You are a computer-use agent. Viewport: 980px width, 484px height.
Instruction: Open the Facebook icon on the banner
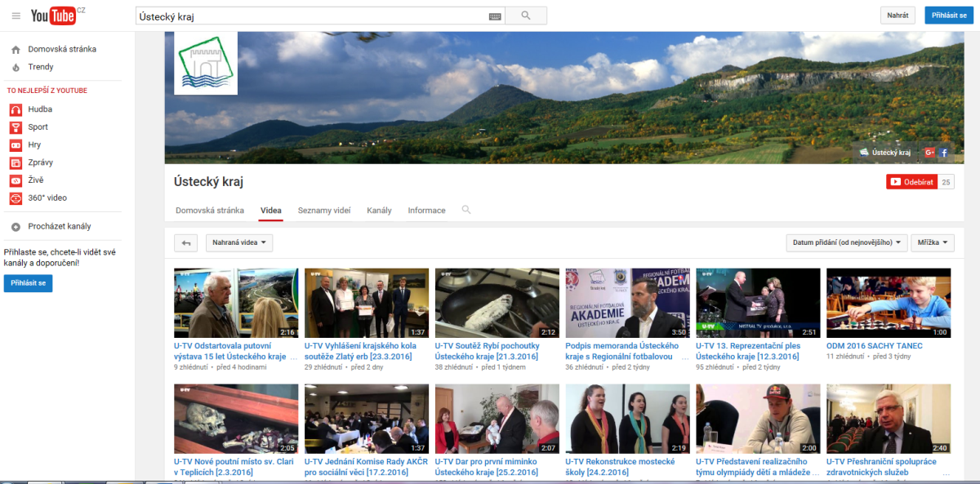point(943,153)
